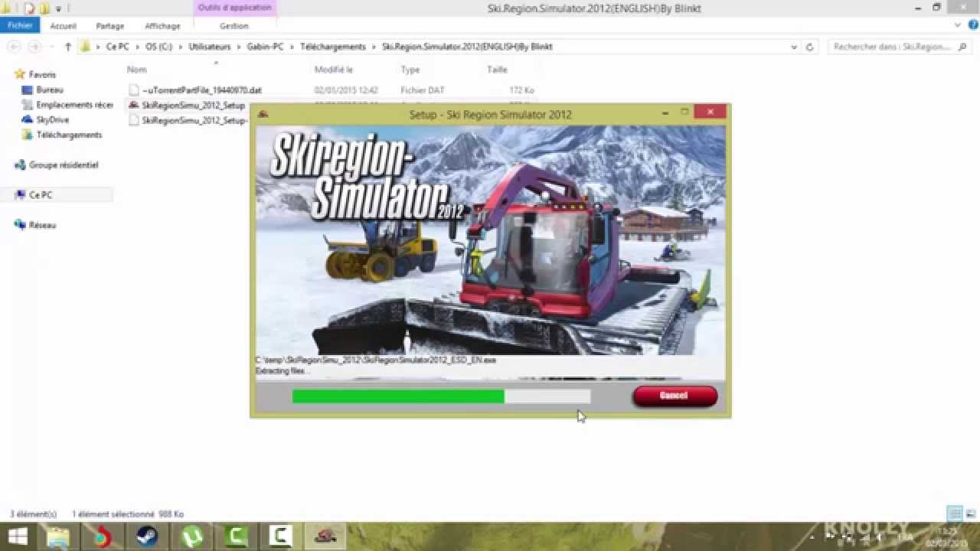
Task: Switch to the Partage ribbon tab
Action: 109,25
